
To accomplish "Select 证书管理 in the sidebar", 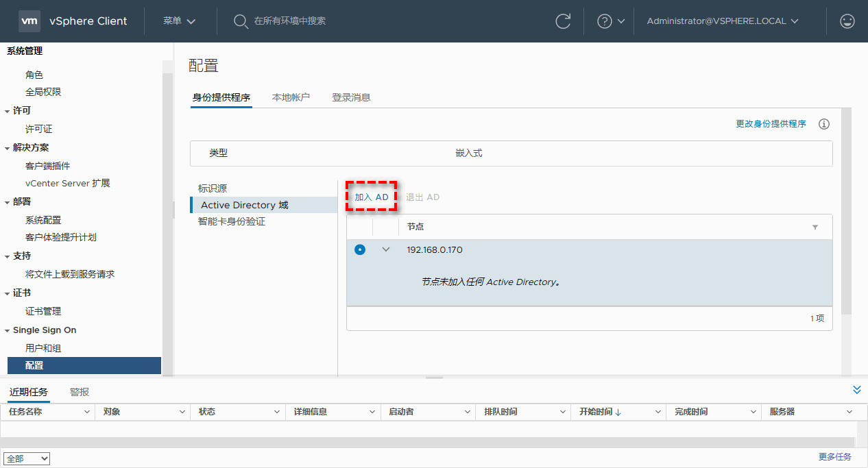I will tap(43, 311).
